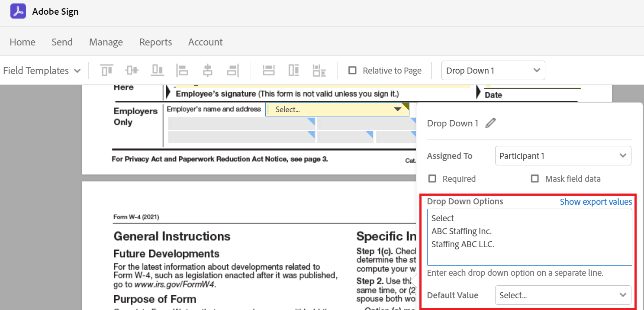Select the align right edges icon
644x310 pixels.
click(233, 70)
